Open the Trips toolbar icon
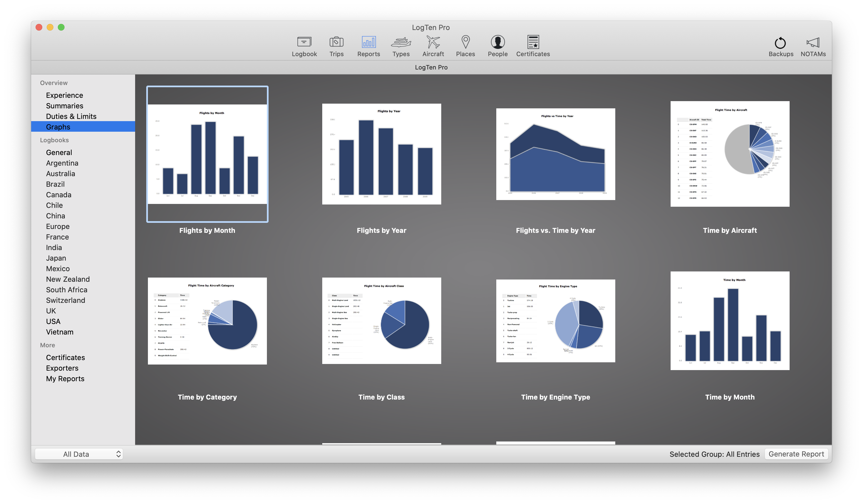 click(336, 46)
